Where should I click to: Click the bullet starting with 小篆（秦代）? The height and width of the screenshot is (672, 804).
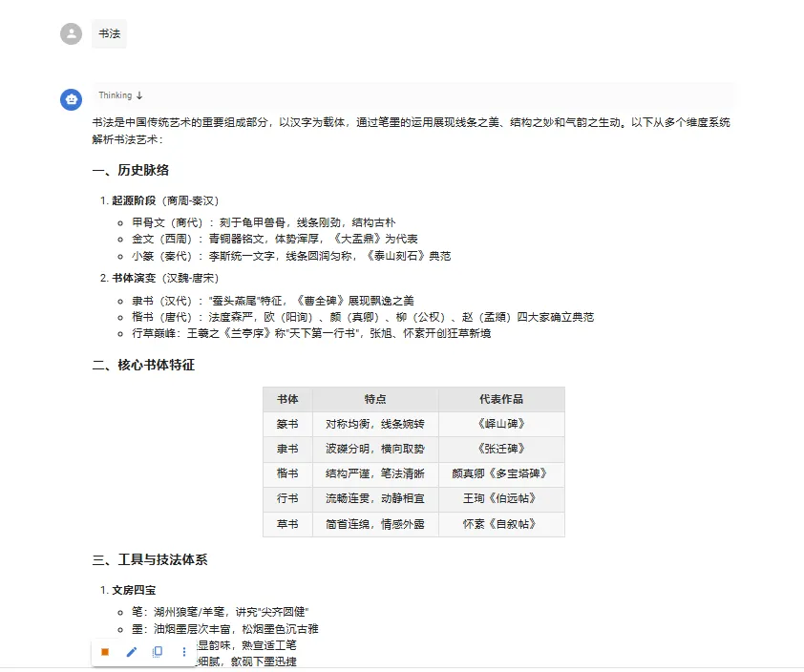pyautogui.click(x=291, y=256)
